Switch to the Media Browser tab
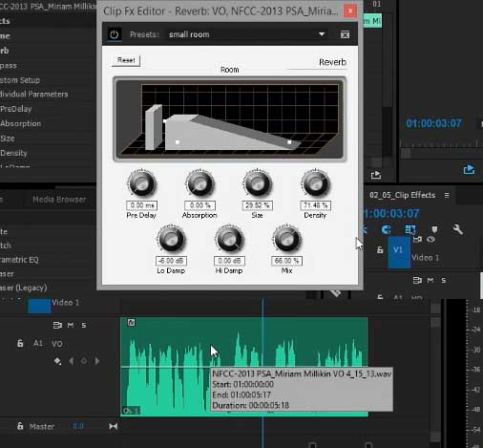This screenshot has height=448, width=483. [59, 200]
